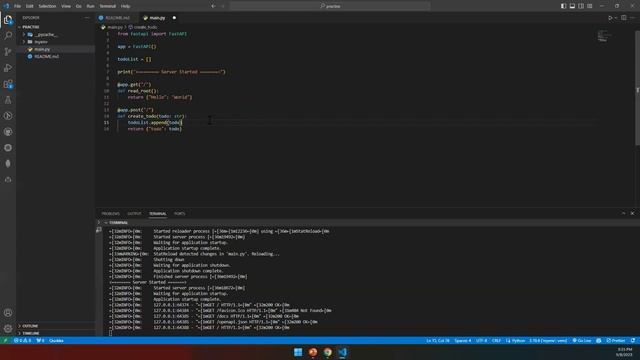Viewport: 640px width, 360px height.
Task: Toggle the secondary side bar layout icon
Action: (x=581, y=6)
